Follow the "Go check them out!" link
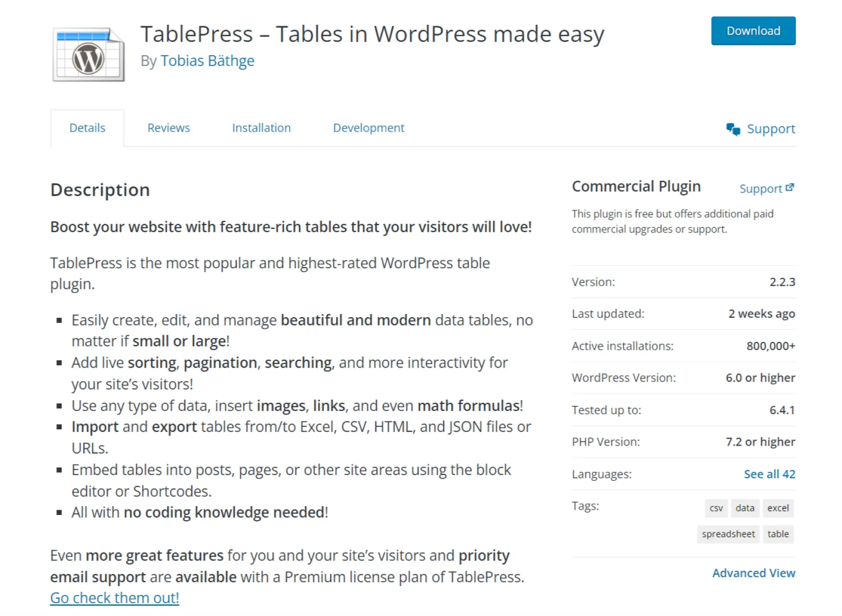The height and width of the screenshot is (616, 842). [x=115, y=598]
